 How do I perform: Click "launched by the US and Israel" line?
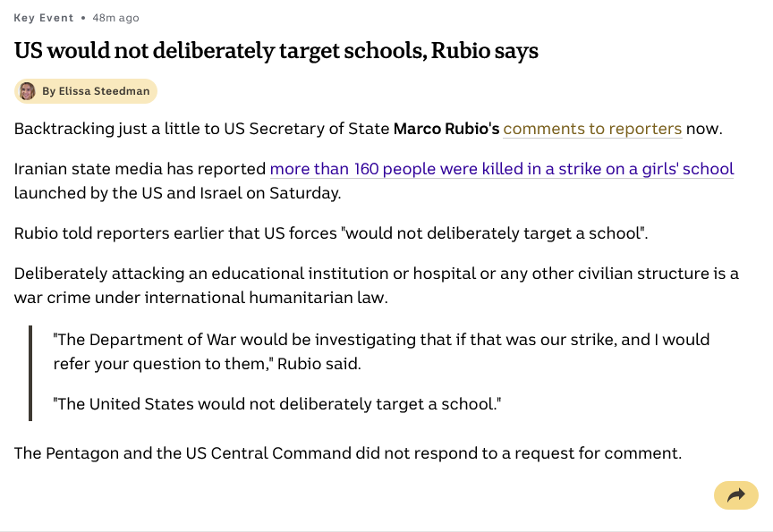pos(177,192)
